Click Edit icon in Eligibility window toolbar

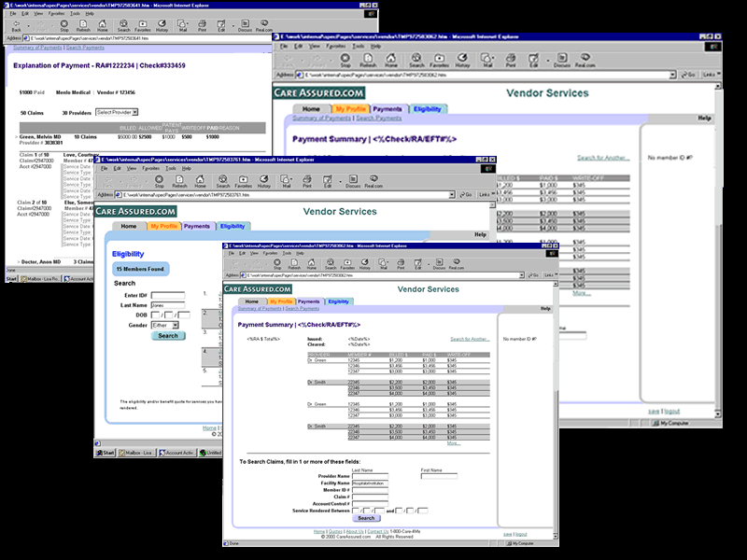328,181
